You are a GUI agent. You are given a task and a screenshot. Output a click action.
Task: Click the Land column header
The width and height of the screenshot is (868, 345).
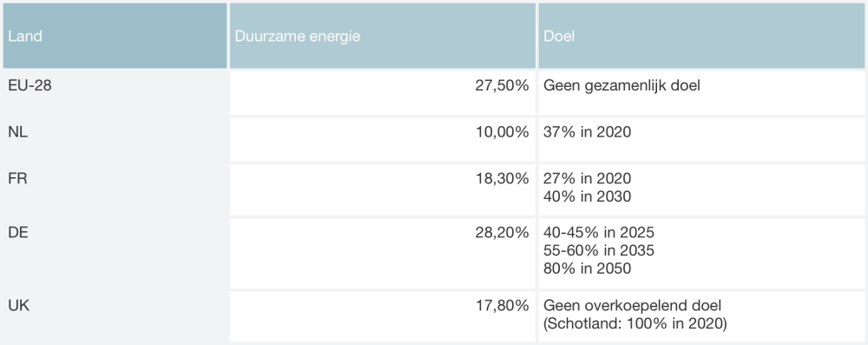[115, 36]
